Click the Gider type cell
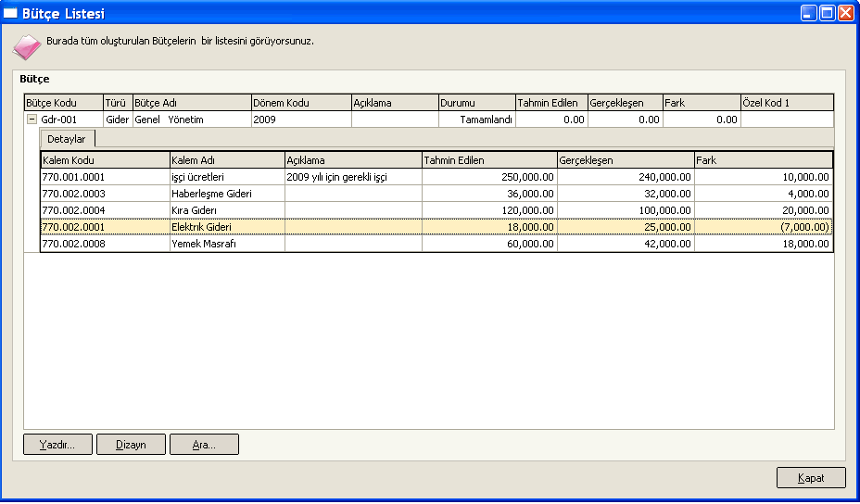 tap(118, 120)
